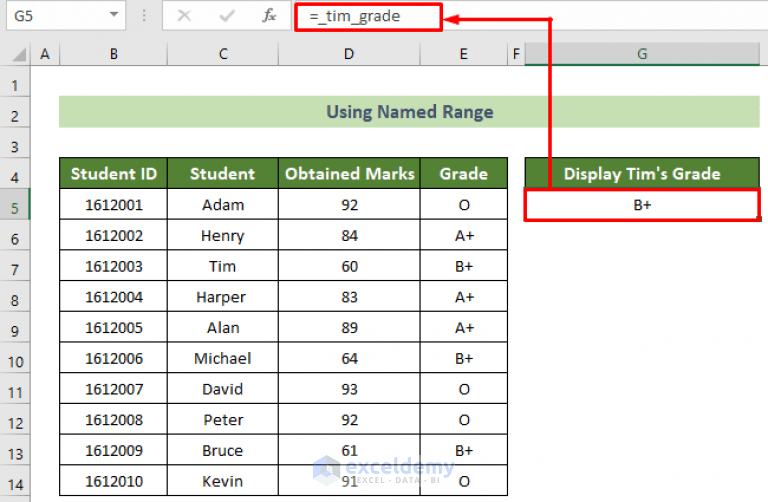This screenshot has width=768, height=502.
Task: Select Kevin's grade cell in row 14
Action: tap(464, 481)
